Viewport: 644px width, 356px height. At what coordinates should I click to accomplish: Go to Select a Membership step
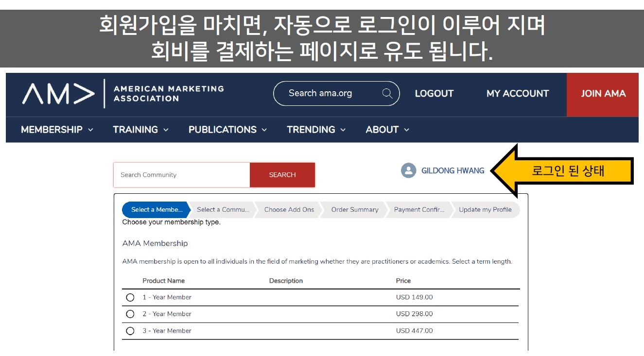[156, 210]
